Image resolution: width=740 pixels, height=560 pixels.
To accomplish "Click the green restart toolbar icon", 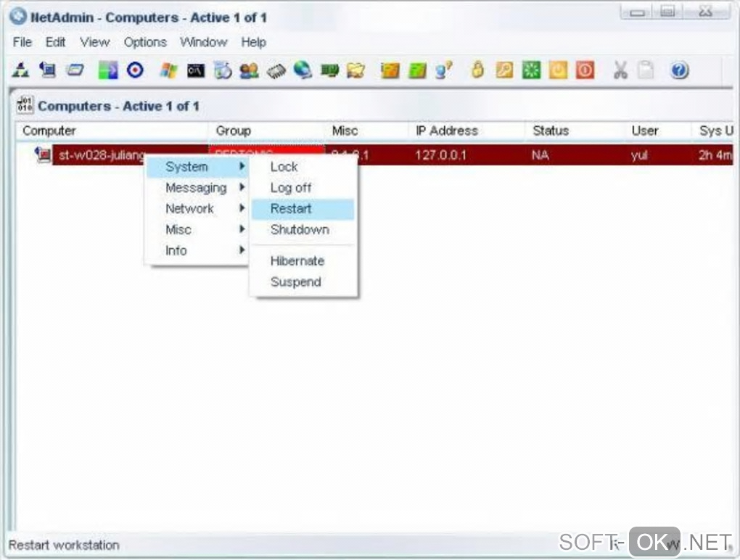I will click(531, 70).
